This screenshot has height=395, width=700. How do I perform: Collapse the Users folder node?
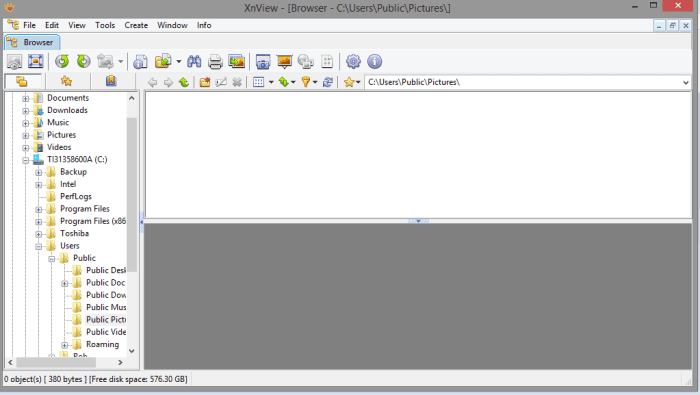39,246
